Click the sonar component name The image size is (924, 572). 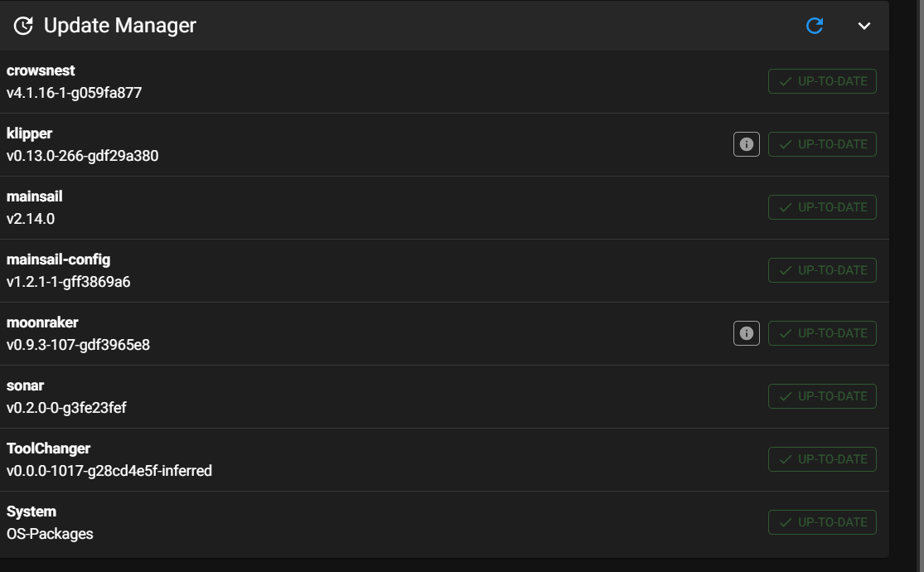click(x=26, y=385)
